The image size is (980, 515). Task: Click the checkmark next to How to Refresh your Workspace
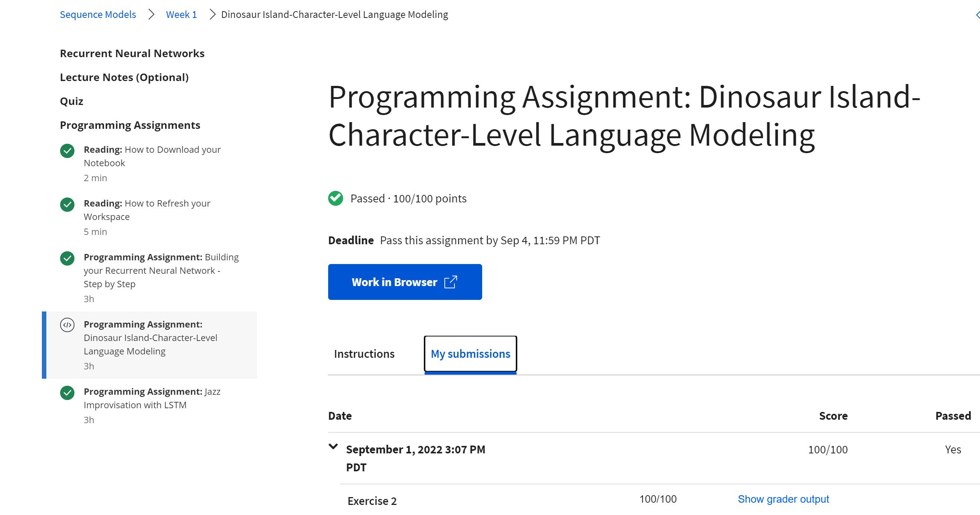coord(67,205)
